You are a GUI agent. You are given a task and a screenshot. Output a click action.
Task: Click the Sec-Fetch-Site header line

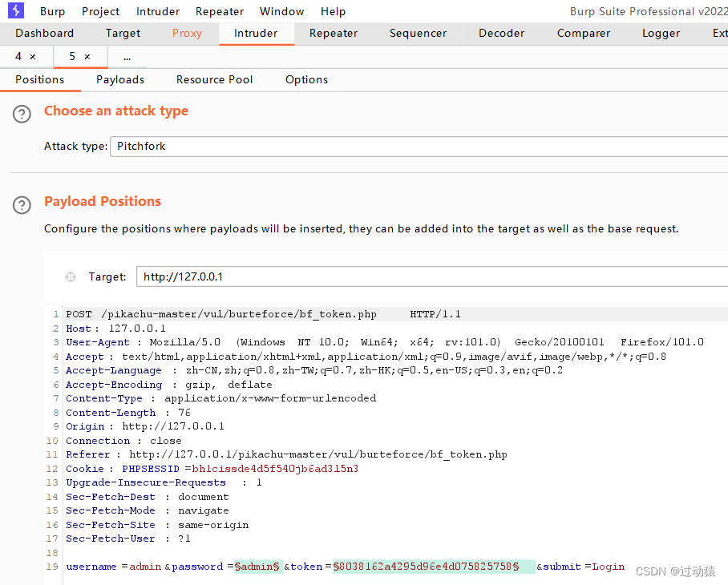157,525
